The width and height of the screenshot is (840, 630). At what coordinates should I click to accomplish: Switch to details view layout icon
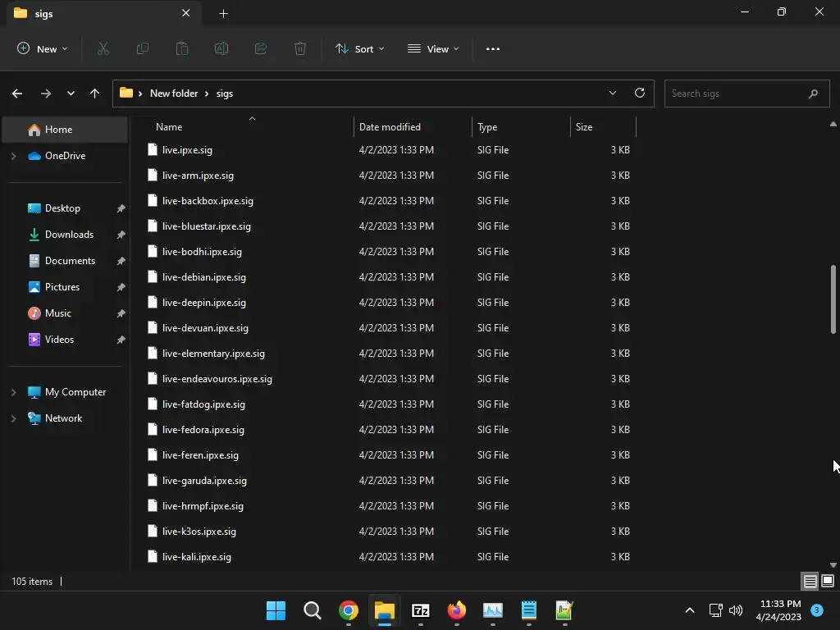[810, 581]
